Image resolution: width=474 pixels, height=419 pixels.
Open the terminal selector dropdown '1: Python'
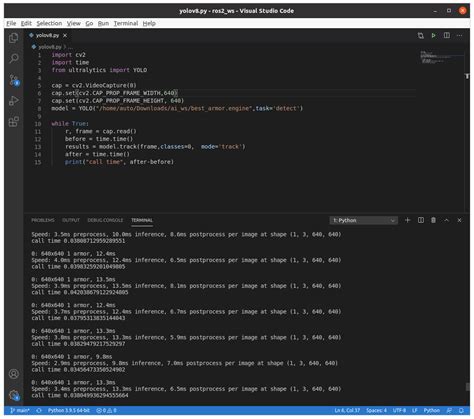[x=364, y=220]
